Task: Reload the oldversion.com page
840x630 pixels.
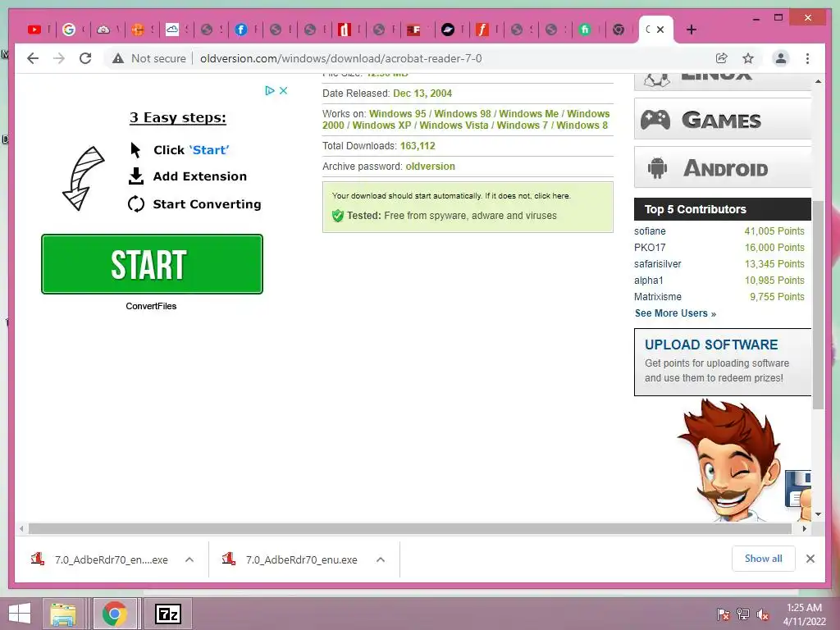Action: coord(85,58)
